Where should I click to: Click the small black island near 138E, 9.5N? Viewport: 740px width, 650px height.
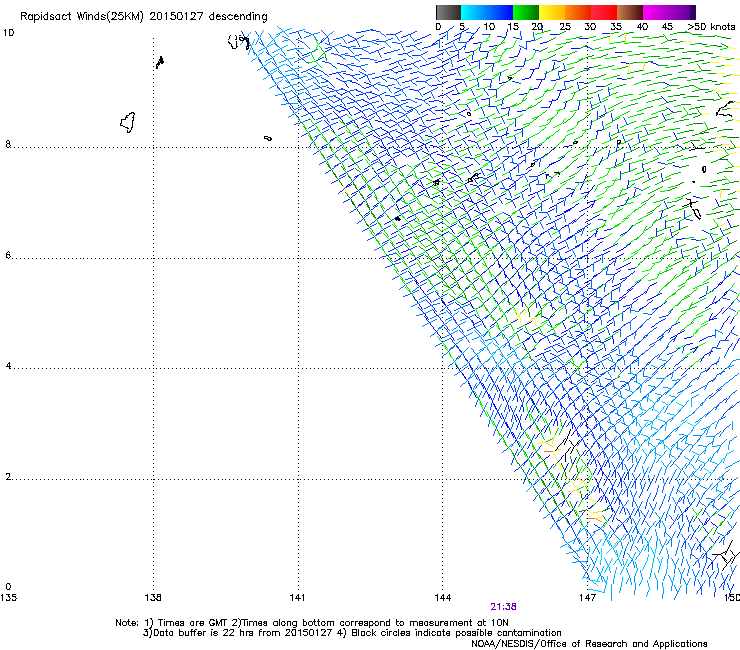[160, 62]
